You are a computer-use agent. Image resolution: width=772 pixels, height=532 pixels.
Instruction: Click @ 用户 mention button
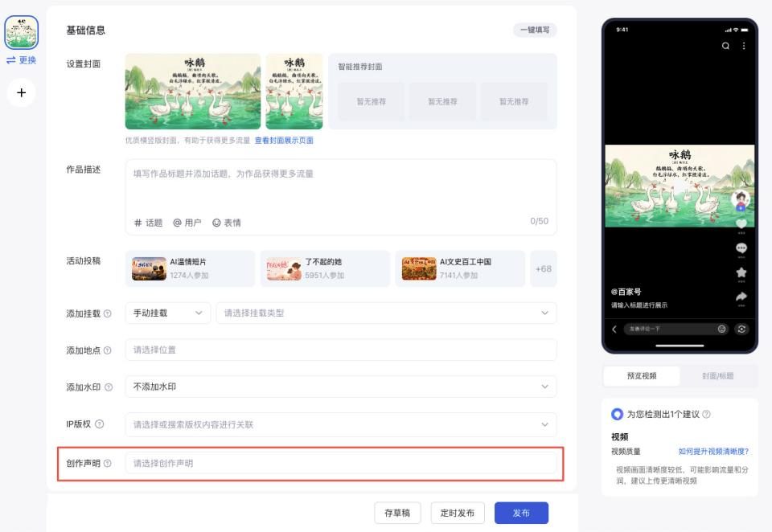coord(187,223)
